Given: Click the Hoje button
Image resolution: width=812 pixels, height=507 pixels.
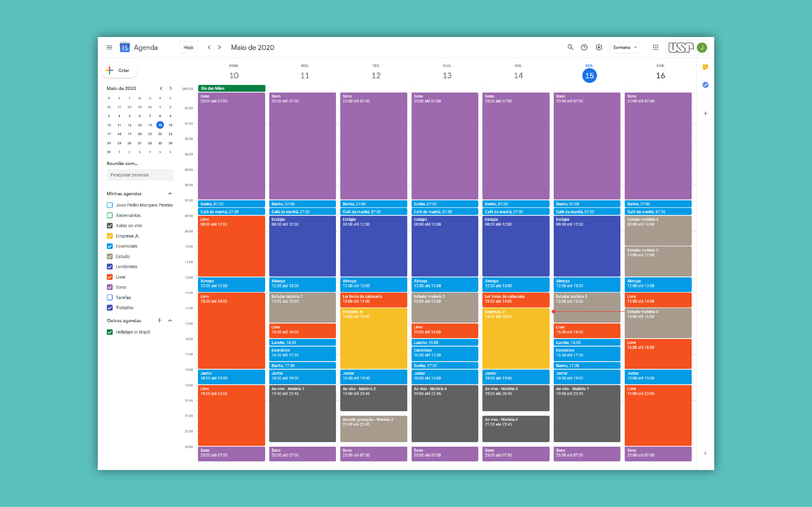Looking at the screenshot, I should (x=188, y=47).
